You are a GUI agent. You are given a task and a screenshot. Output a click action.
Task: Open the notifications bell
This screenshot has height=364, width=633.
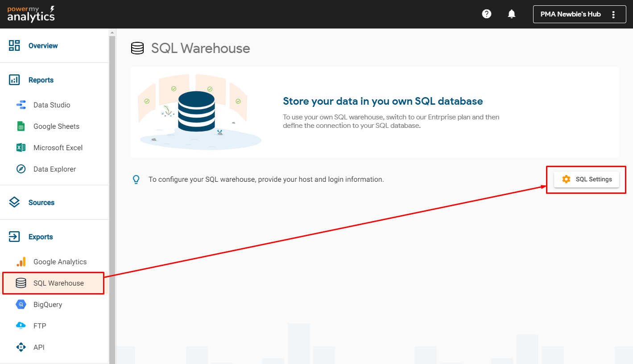[x=512, y=14]
